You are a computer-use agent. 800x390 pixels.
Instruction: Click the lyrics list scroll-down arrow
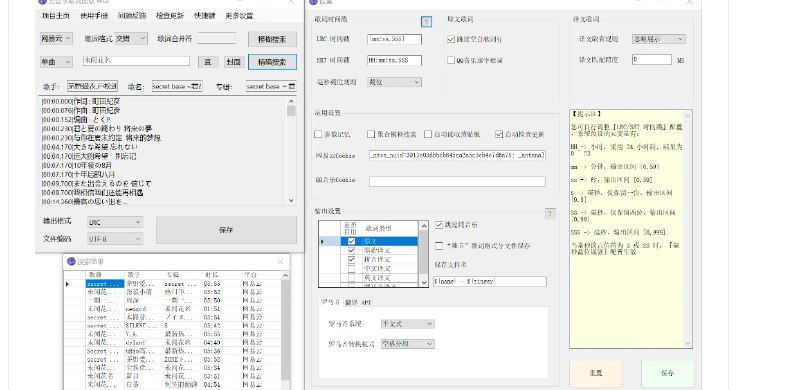point(291,201)
